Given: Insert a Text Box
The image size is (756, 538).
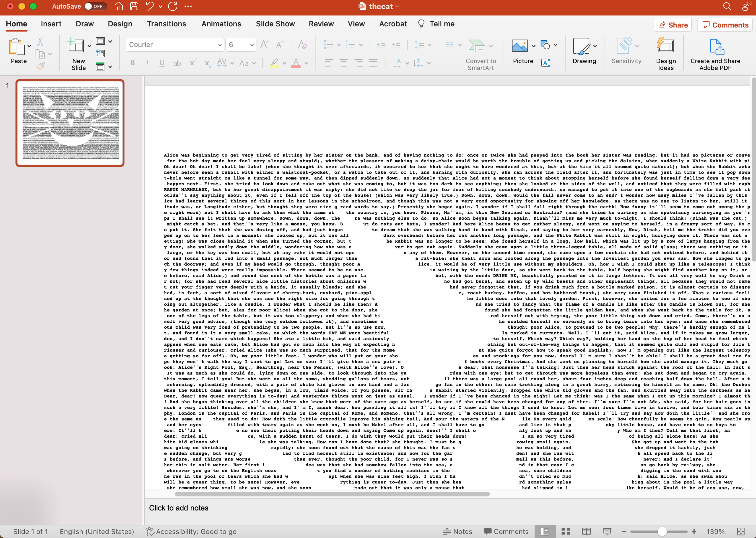Looking at the screenshot, I should coord(545,63).
